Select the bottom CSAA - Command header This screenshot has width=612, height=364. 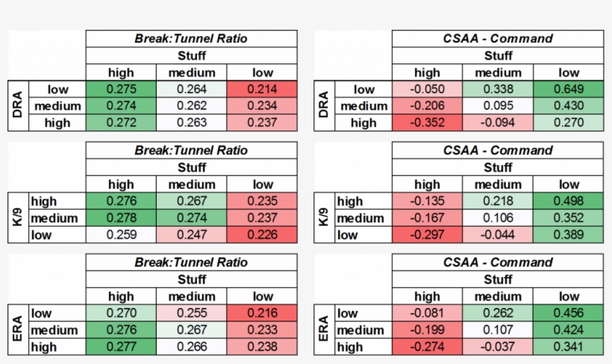click(498, 263)
